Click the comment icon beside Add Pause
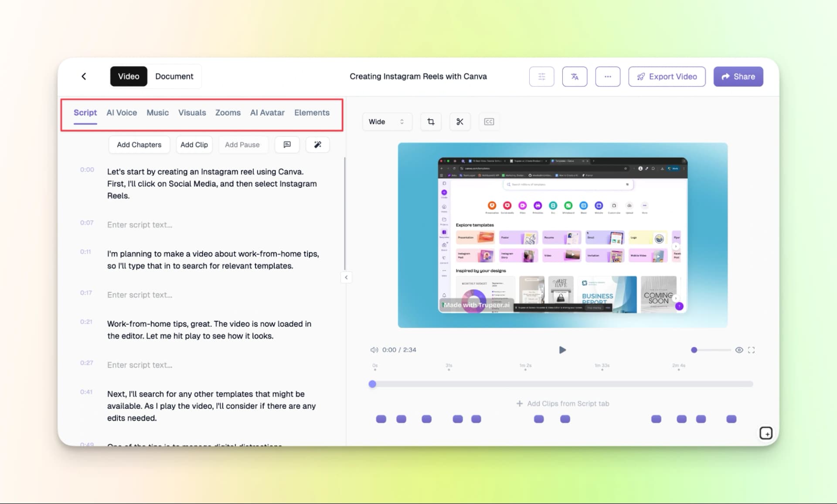The width and height of the screenshot is (837, 504). coord(287,145)
